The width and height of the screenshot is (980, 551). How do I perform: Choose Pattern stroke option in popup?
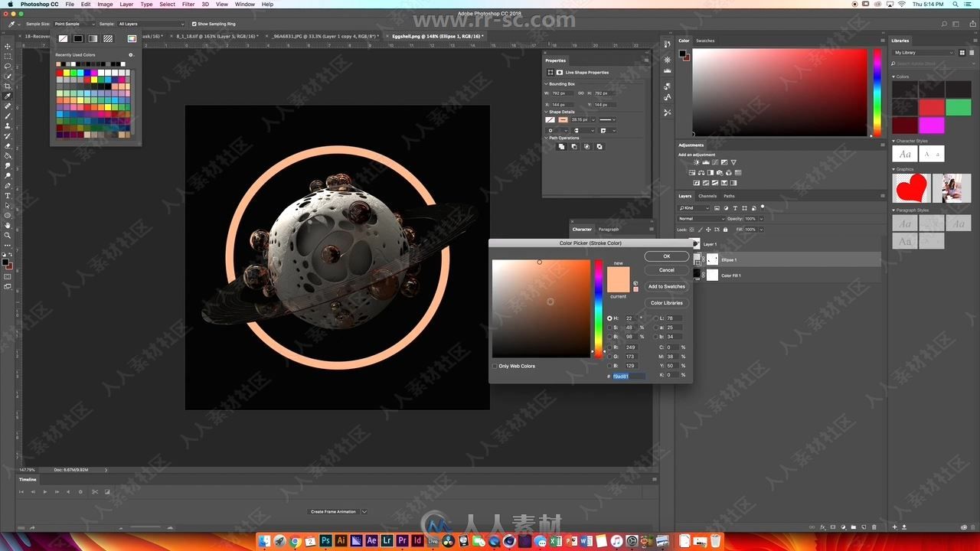click(108, 38)
